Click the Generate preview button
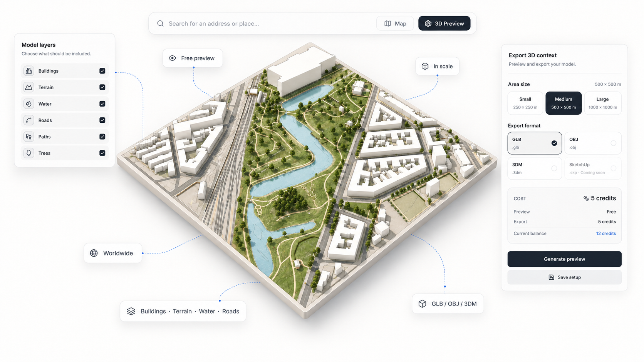 click(x=564, y=259)
